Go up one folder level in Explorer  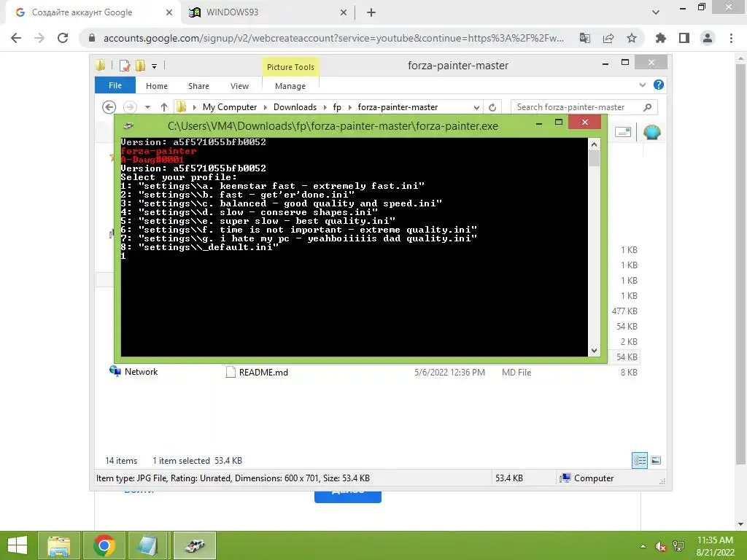click(x=164, y=107)
